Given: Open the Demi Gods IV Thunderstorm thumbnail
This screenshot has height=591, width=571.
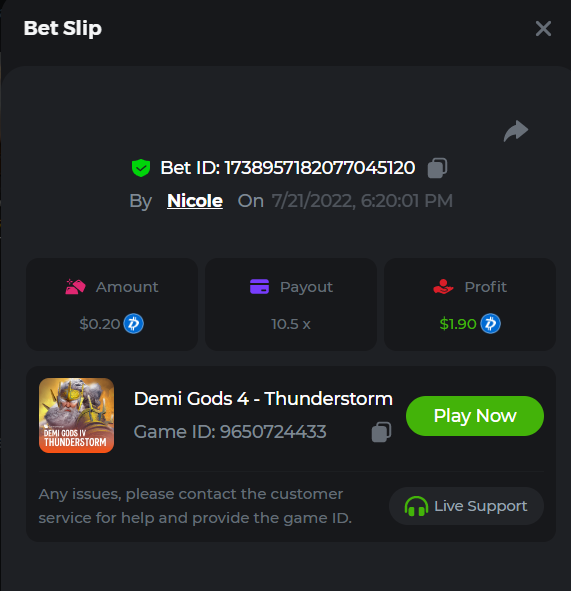Looking at the screenshot, I should click(x=77, y=415).
